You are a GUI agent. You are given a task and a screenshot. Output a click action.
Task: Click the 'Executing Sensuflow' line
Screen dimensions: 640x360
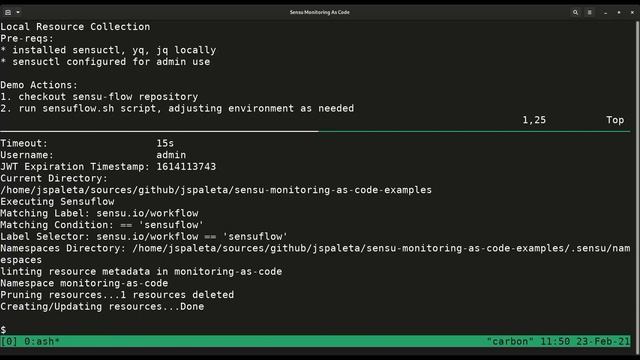[57, 202]
